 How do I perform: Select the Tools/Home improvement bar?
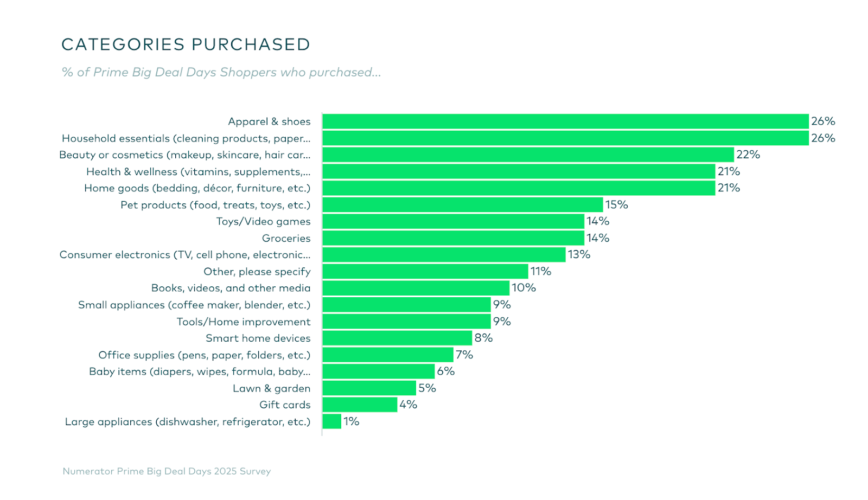coord(406,322)
